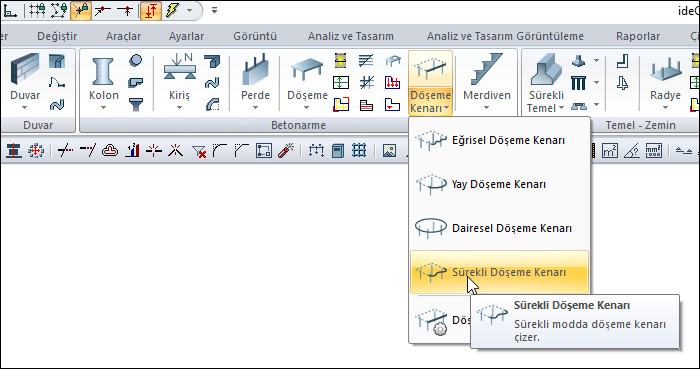The width and height of the screenshot is (700, 369).
Task: Click the grid icon in lower toolbar
Action: [x=359, y=151]
